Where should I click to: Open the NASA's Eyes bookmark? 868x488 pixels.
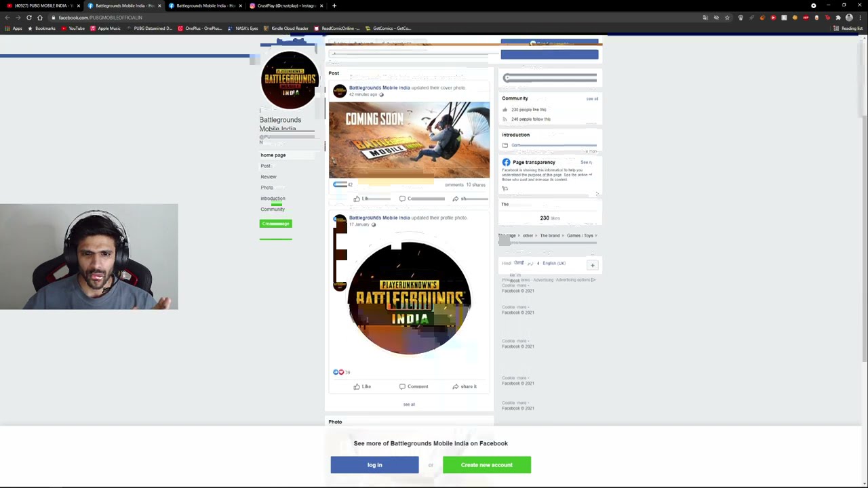click(x=243, y=28)
